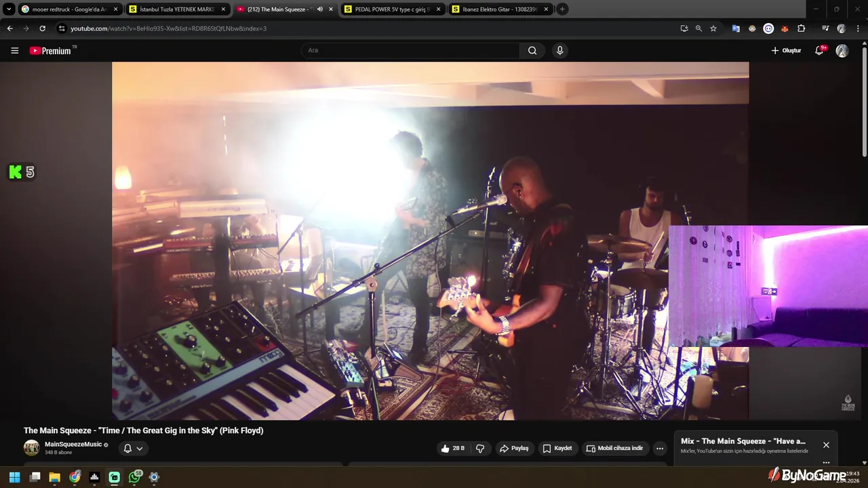Open YouTube account avatar menu
This screenshot has width=868, height=488.
click(x=842, y=51)
